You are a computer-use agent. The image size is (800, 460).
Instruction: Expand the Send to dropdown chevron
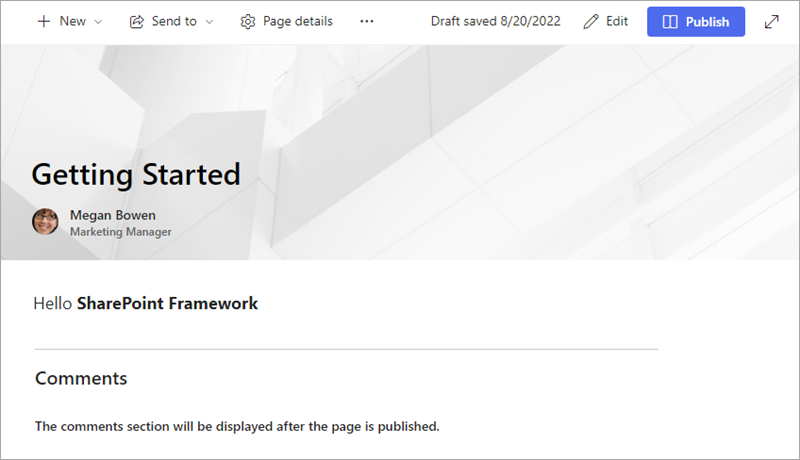point(209,22)
